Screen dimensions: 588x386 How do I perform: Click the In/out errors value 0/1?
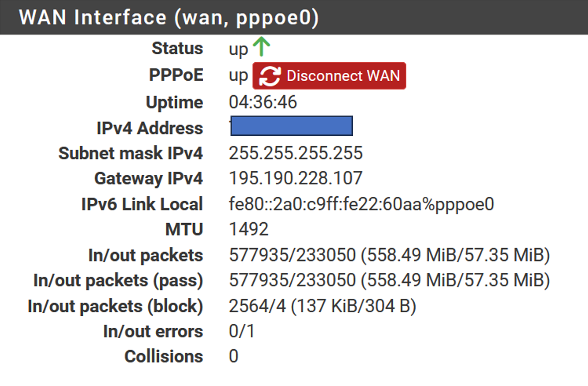[241, 331]
